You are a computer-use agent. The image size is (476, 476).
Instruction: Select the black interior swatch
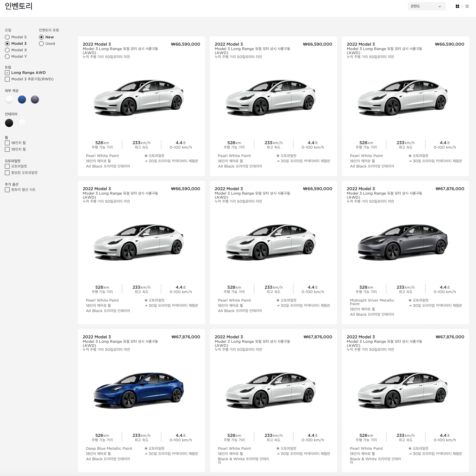click(9, 123)
